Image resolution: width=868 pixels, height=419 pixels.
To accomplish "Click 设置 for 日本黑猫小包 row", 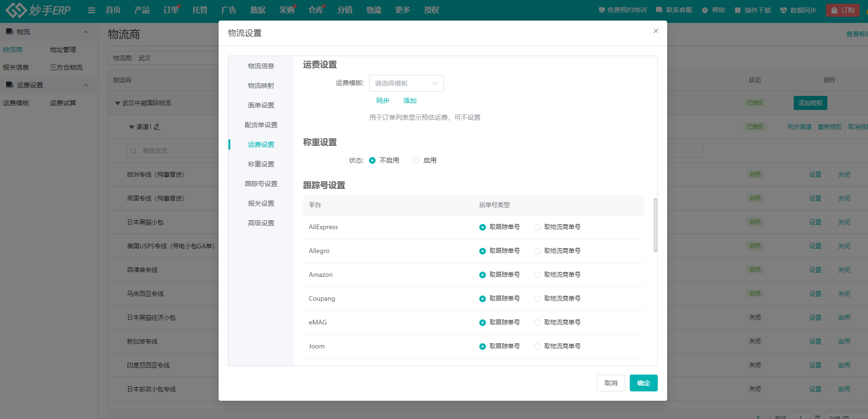I will 815,222.
